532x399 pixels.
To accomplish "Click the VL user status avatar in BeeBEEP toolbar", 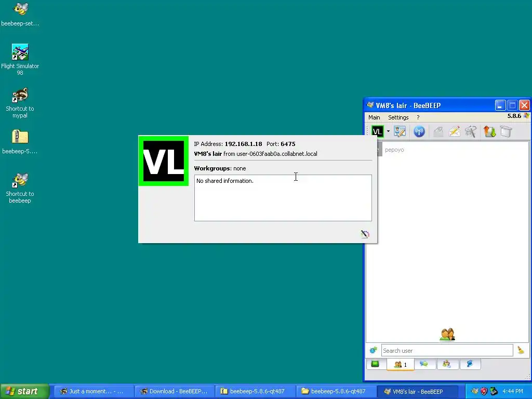I will click(377, 131).
